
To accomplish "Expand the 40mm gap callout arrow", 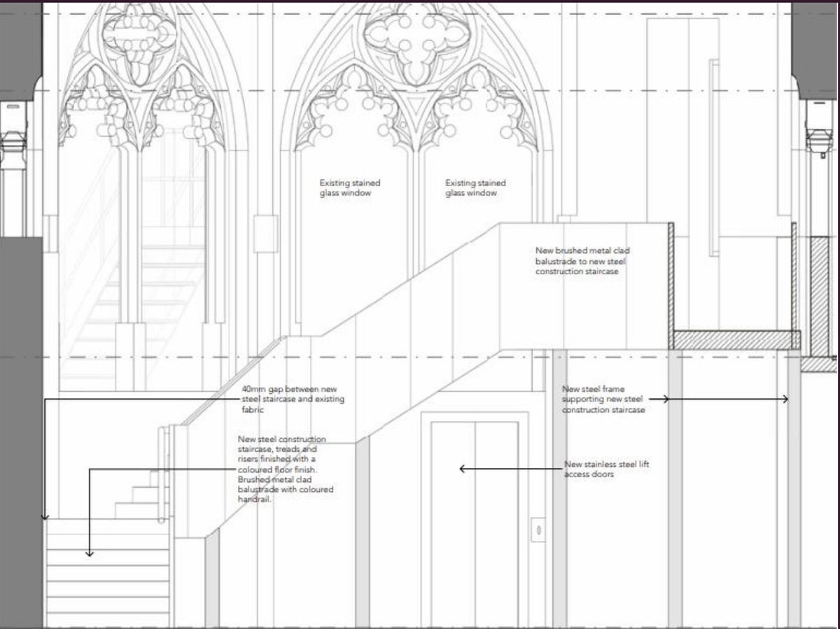I will pos(45,518).
